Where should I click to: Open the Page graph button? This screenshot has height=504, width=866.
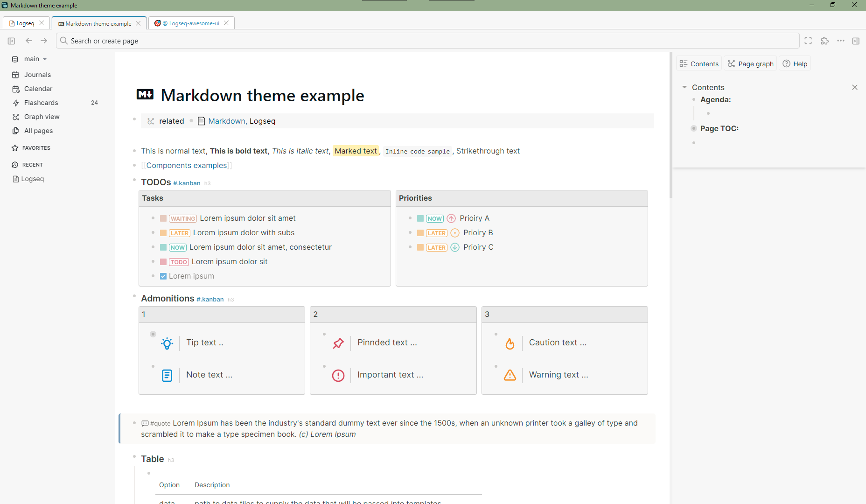751,64
